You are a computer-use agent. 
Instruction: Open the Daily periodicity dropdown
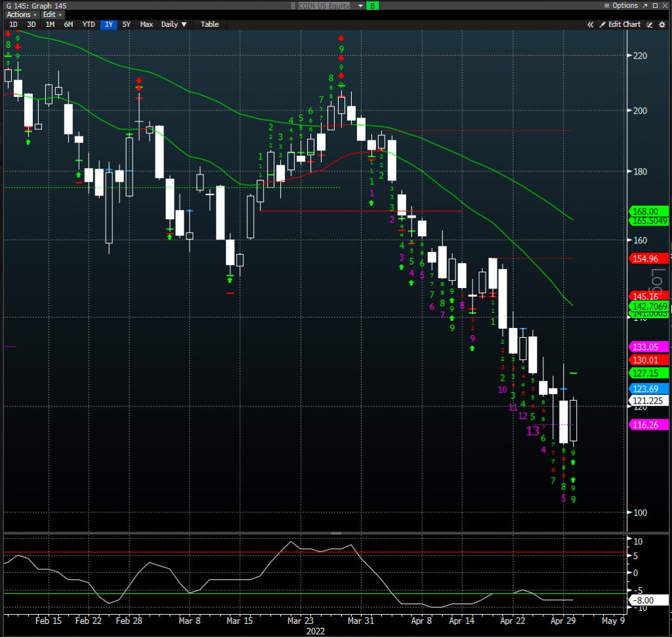pyautogui.click(x=173, y=24)
